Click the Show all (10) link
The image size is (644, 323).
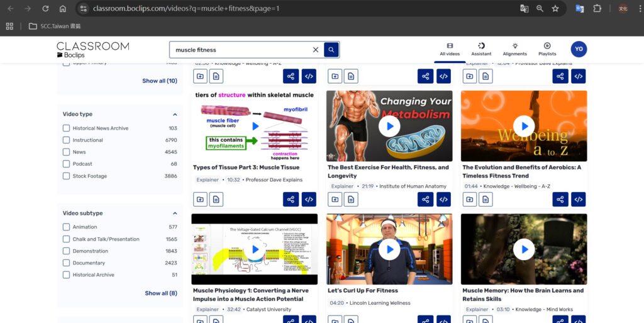(159, 81)
